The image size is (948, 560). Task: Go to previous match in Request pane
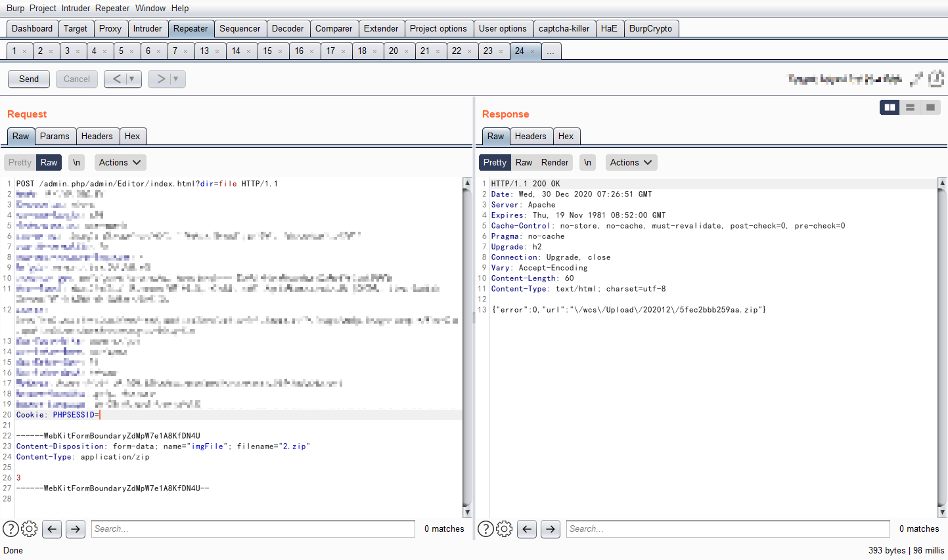click(x=53, y=528)
